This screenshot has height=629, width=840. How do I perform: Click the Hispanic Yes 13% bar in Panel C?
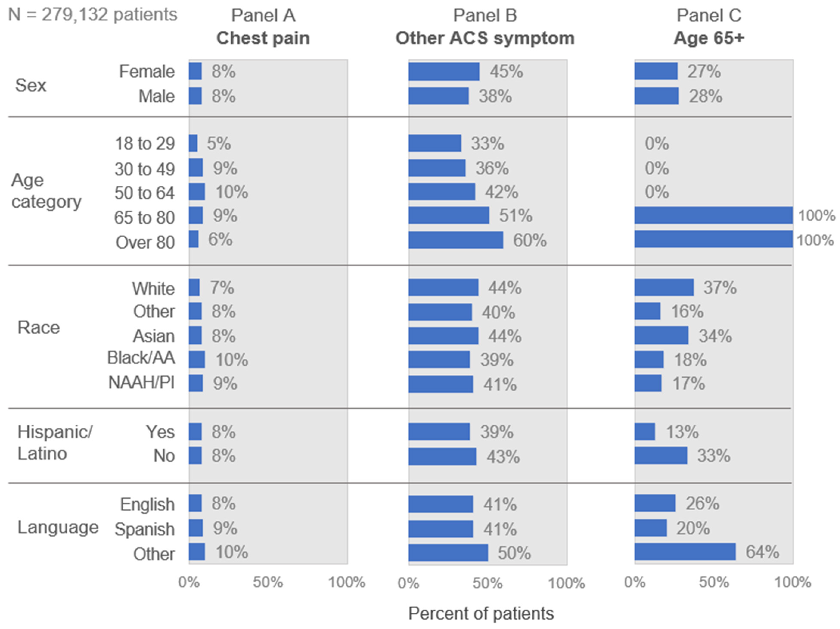click(x=644, y=432)
